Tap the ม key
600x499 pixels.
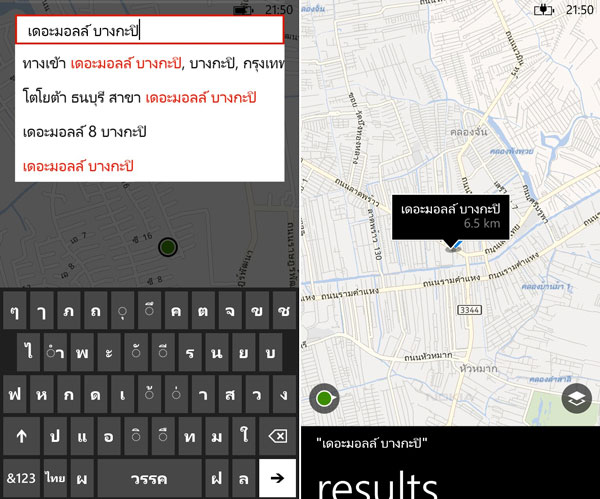pos(217,436)
